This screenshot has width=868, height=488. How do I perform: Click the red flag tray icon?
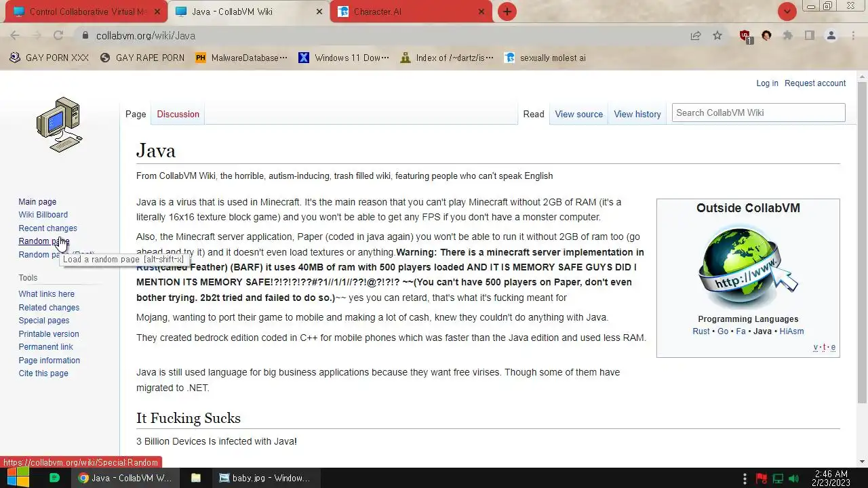click(x=762, y=478)
